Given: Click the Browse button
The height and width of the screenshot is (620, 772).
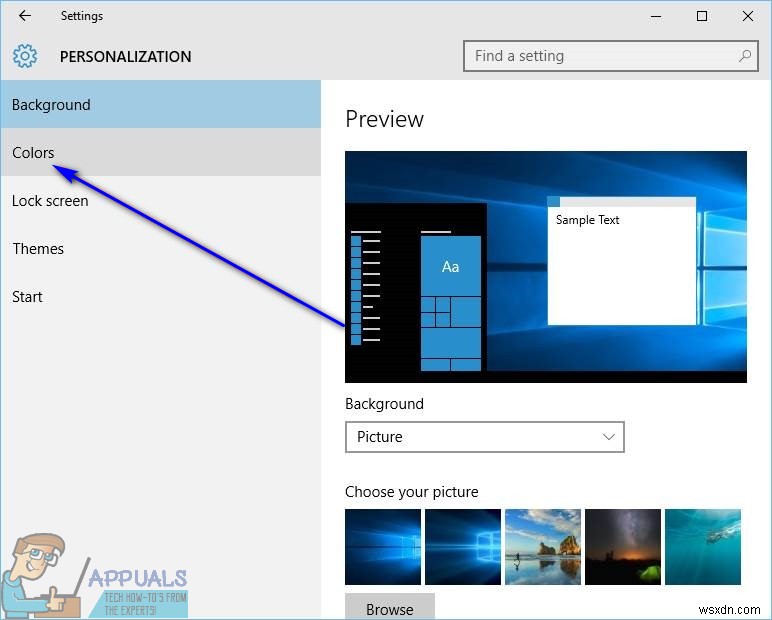Looking at the screenshot, I should click(x=390, y=607).
